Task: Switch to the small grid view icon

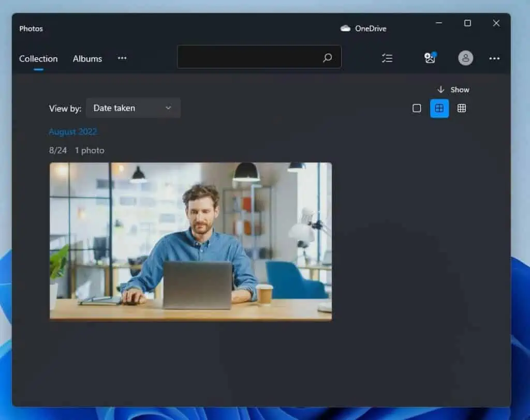Action: (x=461, y=108)
